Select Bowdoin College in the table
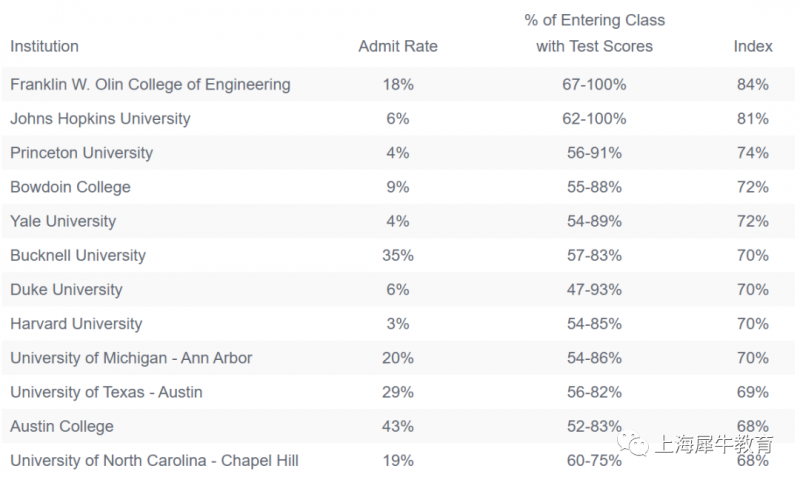The image size is (800, 480). click(70, 187)
